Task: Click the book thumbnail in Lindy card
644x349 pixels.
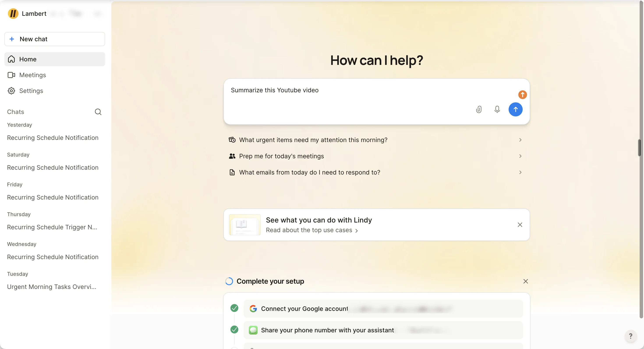Action: tap(245, 225)
